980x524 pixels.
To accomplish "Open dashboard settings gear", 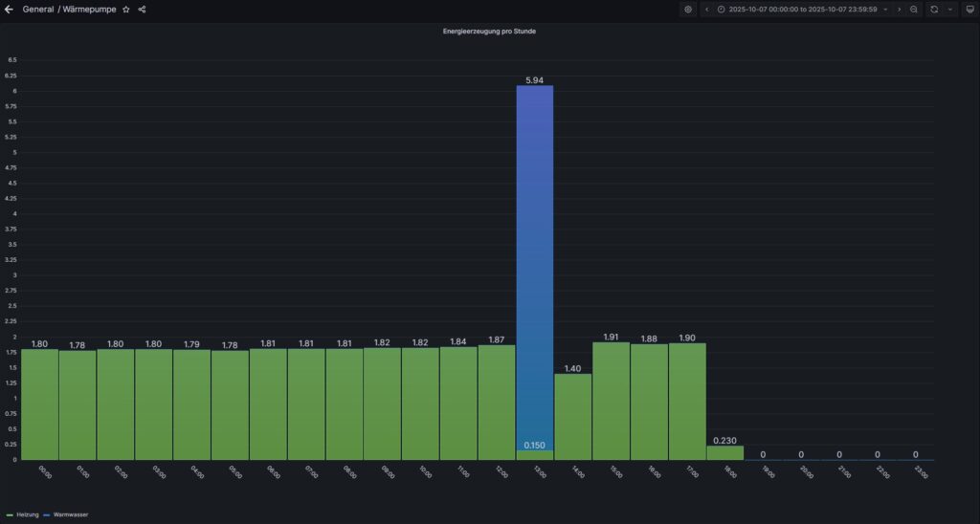I will [687, 9].
